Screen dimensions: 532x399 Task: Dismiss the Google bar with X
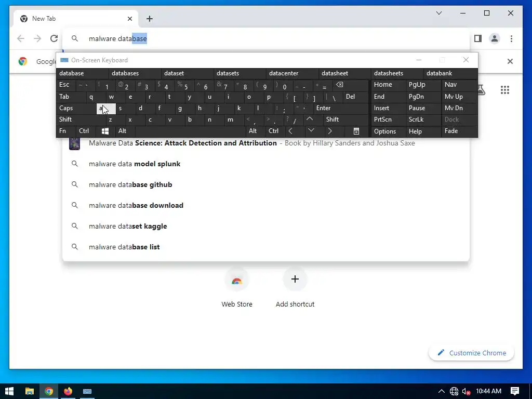coord(510,61)
